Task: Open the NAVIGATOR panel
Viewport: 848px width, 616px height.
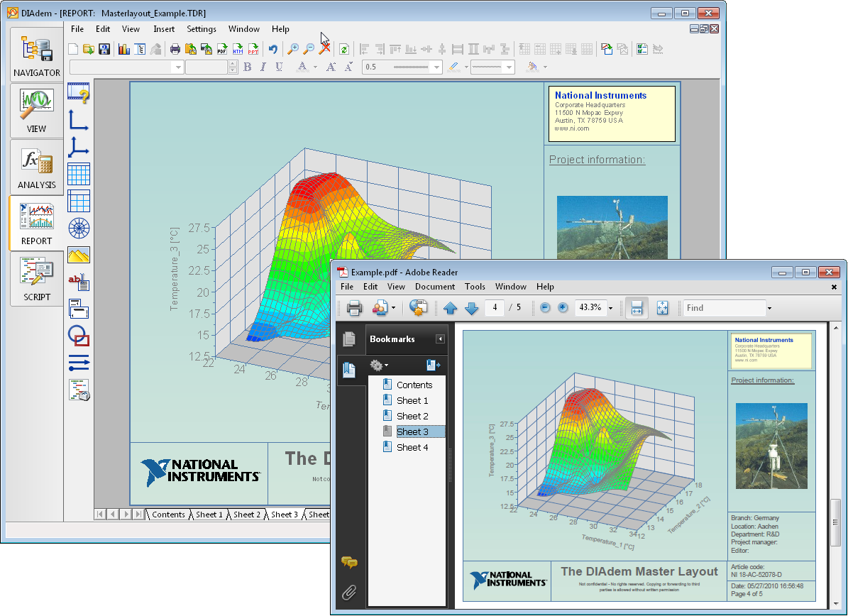Action: click(36, 54)
